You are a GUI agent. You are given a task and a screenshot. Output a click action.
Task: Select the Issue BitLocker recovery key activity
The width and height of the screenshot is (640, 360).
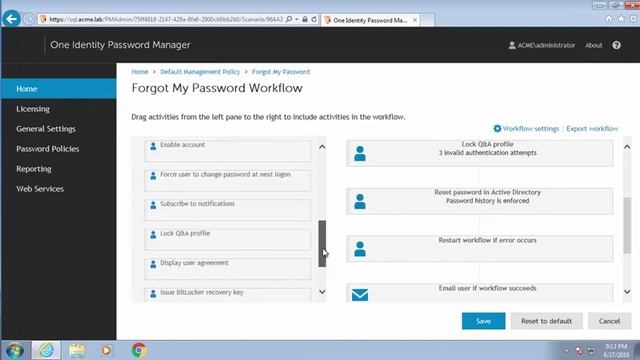(227, 295)
